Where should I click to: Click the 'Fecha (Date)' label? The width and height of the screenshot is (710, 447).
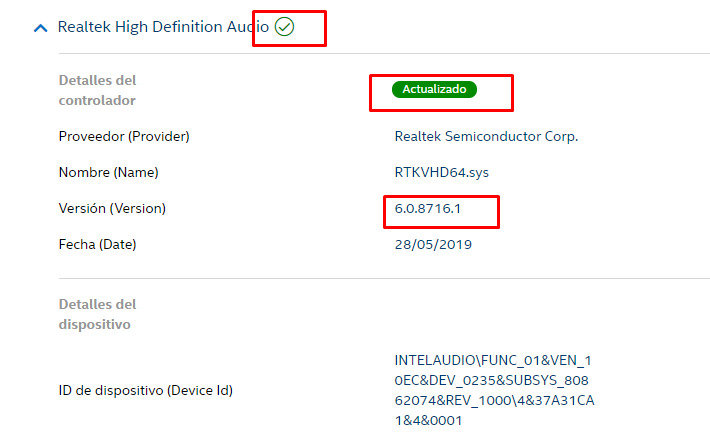point(97,245)
